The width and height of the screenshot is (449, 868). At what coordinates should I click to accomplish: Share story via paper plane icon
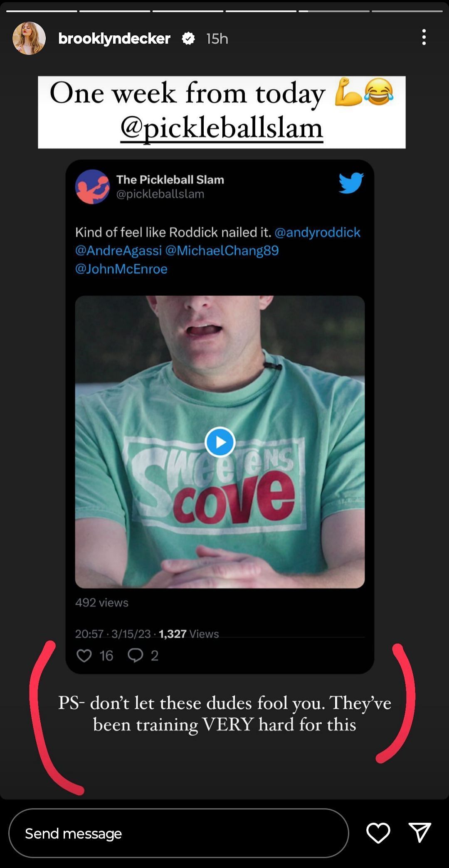(420, 833)
